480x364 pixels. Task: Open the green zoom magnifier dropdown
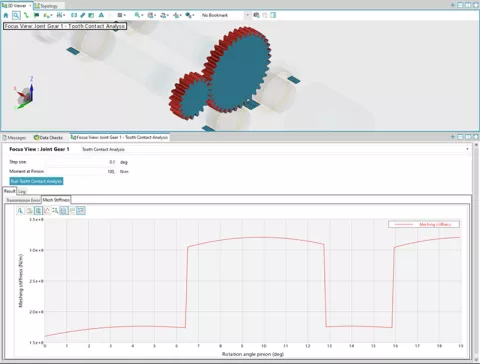tap(139, 15)
